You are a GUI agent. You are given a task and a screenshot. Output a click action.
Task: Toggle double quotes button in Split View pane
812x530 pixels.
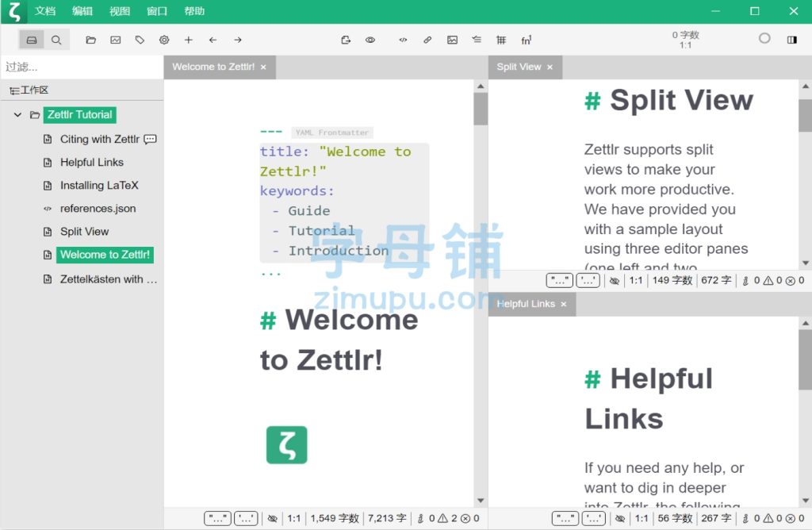tap(559, 280)
